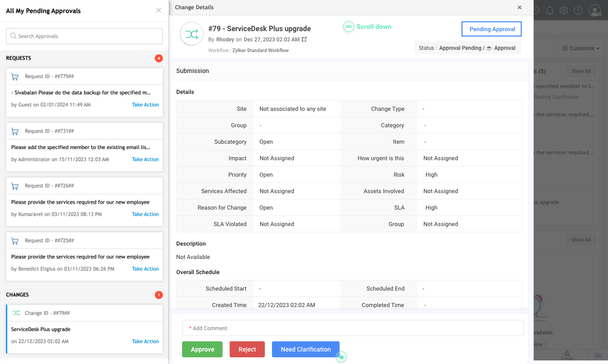Click the Need Clarification button

[305, 349]
